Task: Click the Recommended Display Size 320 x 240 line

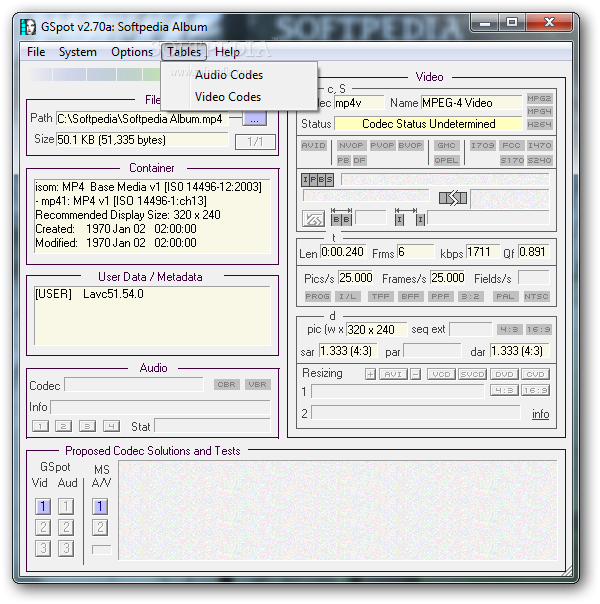Action: pyautogui.click(x=128, y=215)
